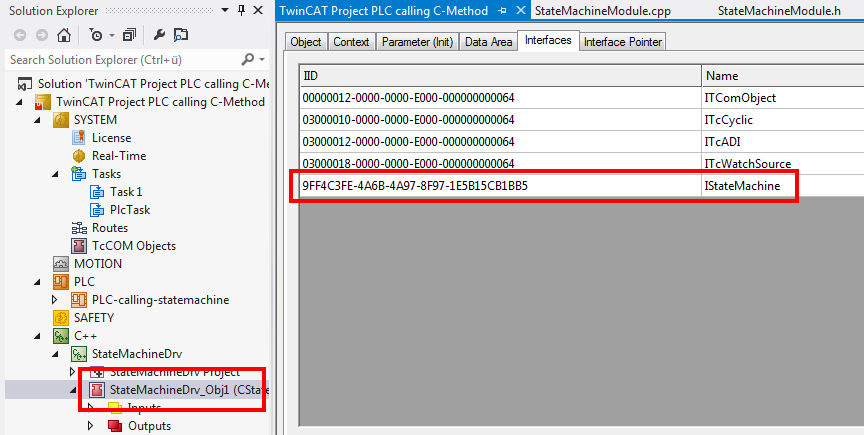Click the Name column header
The width and height of the screenshot is (864, 435).
click(783, 76)
